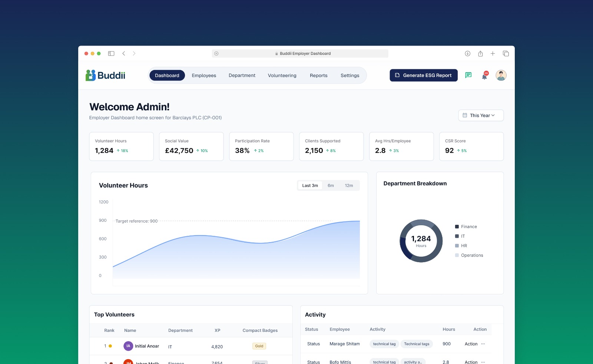Open a new browser tab plus icon
Viewport: 593px width, 364px height.
[x=493, y=53]
